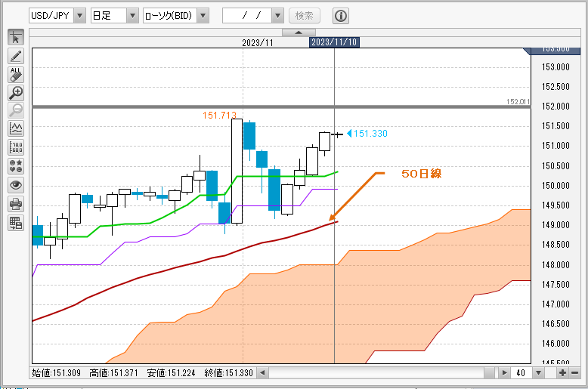
Task: Open the shapes and symbols stamp tool
Action: pos(16,166)
